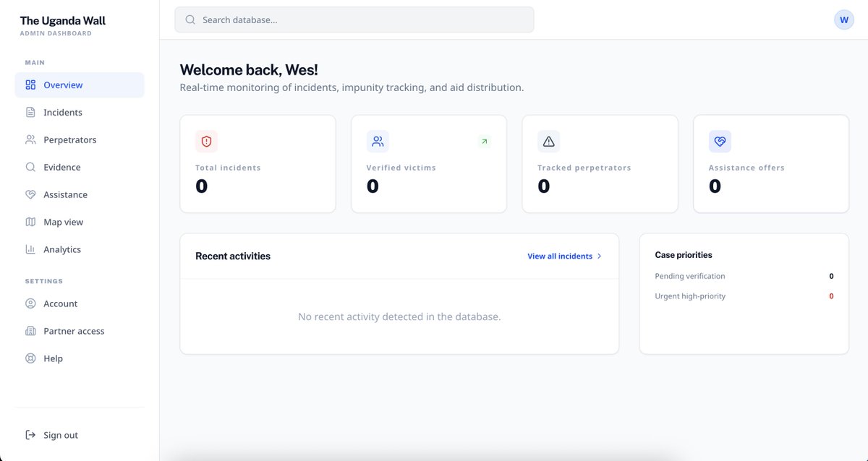The height and width of the screenshot is (461, 868).
Task: Expand View all incidents with the chevron
Action: tap(599, 256)
